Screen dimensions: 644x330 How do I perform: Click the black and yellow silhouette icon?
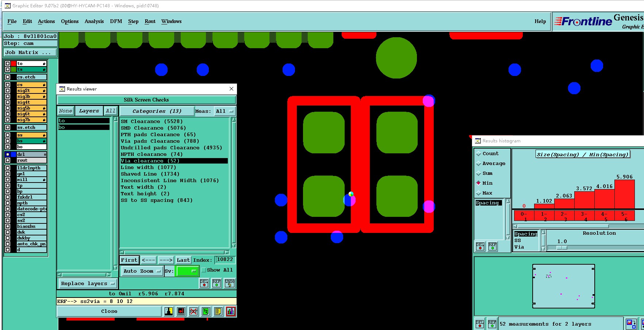pos(168,311)
